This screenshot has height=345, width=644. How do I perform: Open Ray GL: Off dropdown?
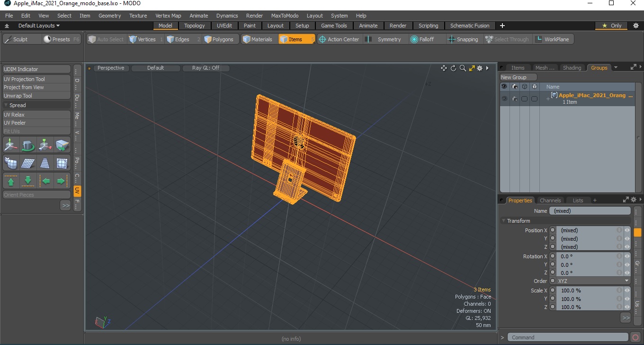(206, 68)
